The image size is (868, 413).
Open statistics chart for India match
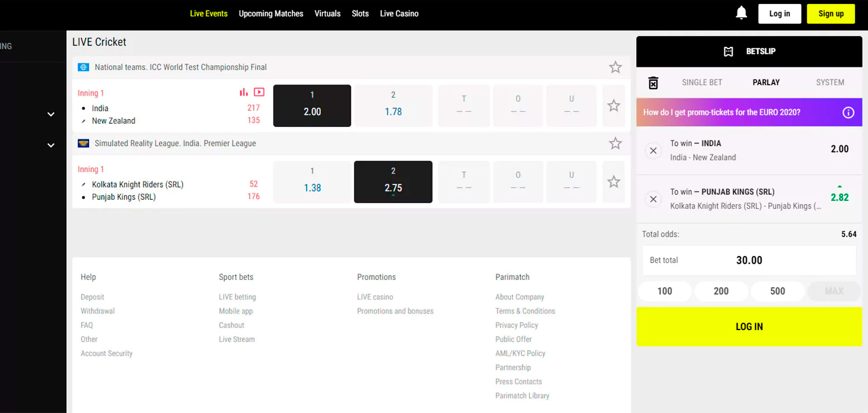coord(244,92)
